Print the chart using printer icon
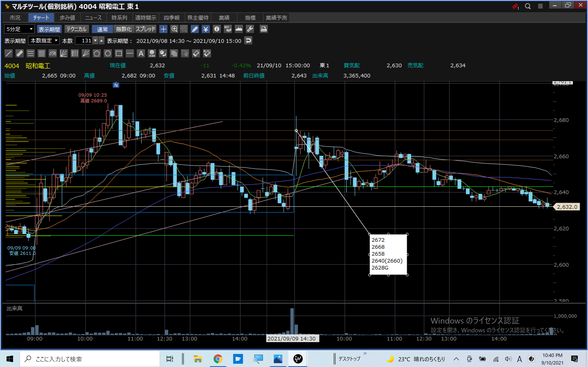The width and height of the screenshot is (588, 367). [264, 29]
